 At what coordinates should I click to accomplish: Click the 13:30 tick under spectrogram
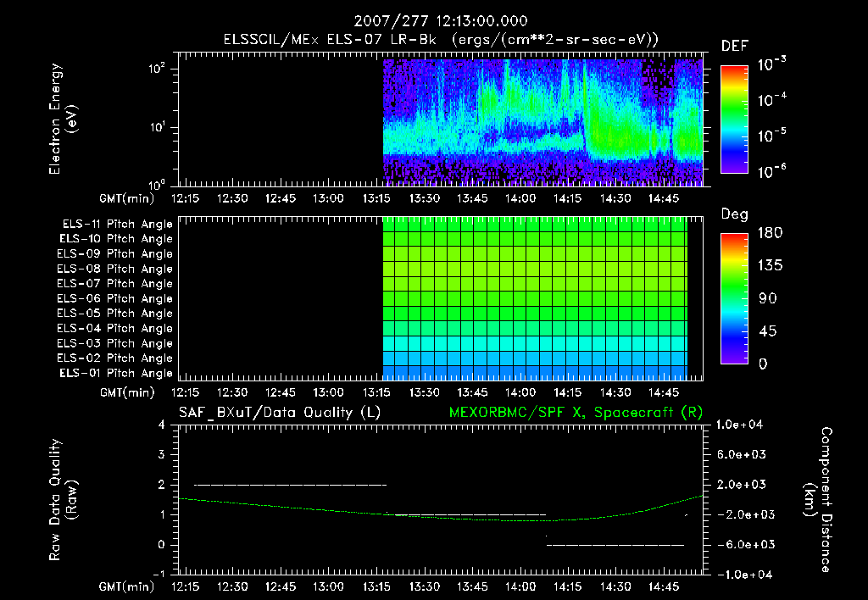(425, 198)
